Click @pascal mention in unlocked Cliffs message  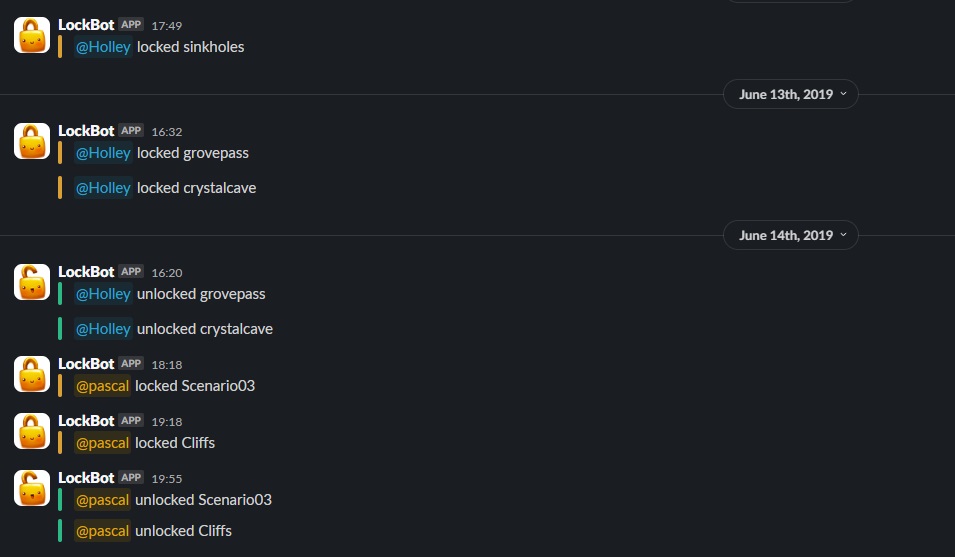(x=102, y=531)
